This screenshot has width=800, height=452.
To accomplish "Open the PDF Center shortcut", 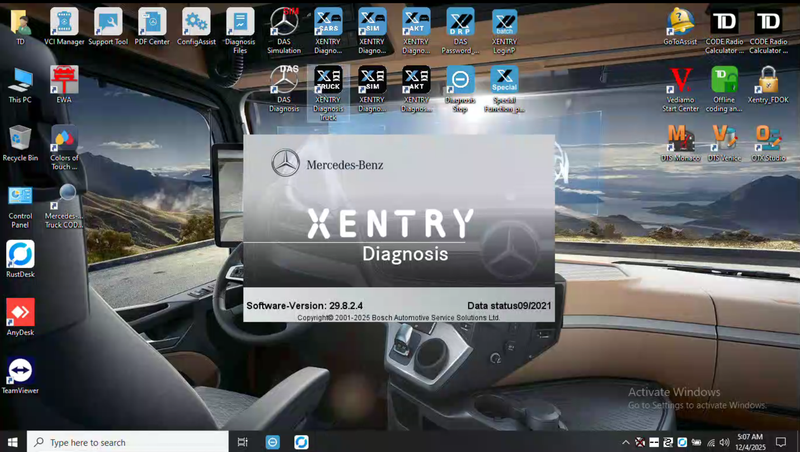I will [x=152, y=22].
